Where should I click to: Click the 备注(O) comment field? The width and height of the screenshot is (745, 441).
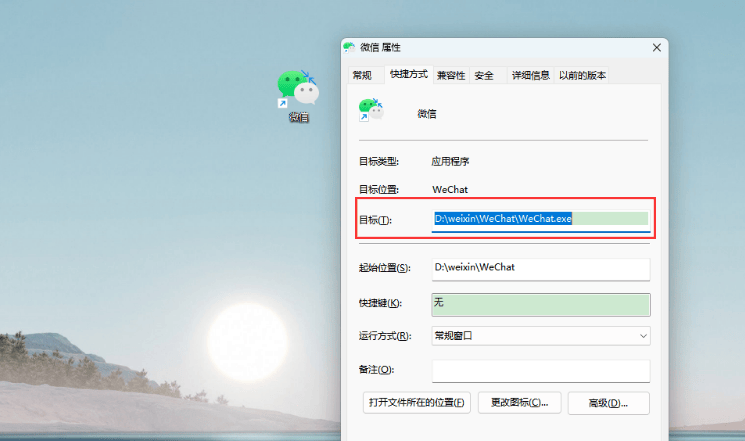[x=541, y=371]
